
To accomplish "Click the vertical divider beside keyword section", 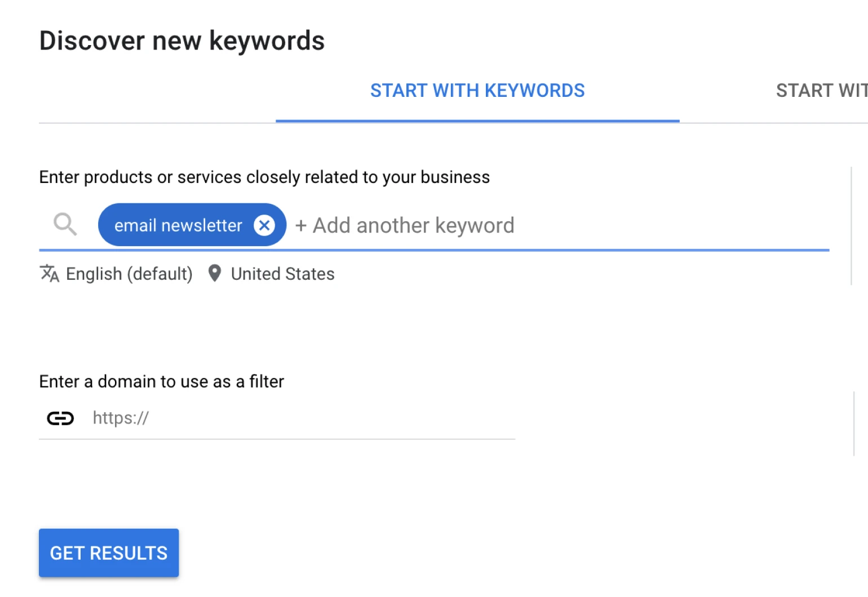I will click(851, 225).
